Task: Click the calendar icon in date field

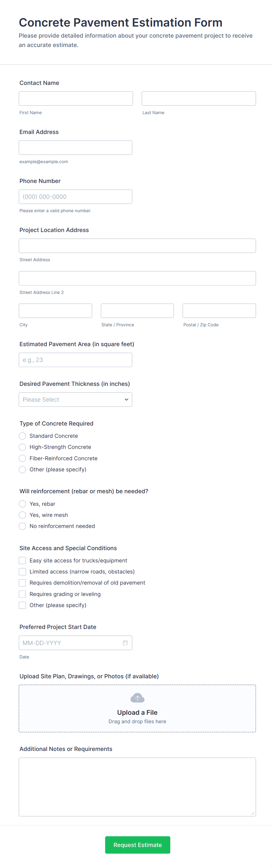Action: (x=125, y=643)
